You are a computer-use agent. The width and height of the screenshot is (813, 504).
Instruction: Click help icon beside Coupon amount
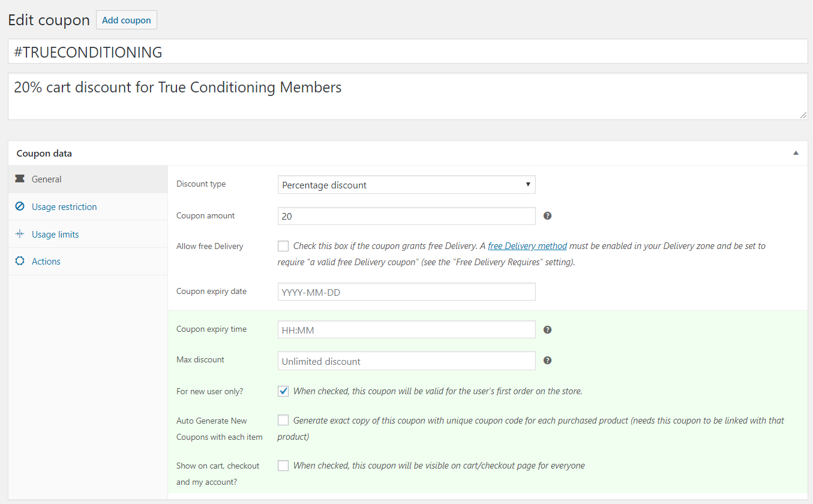coord(547,215)
